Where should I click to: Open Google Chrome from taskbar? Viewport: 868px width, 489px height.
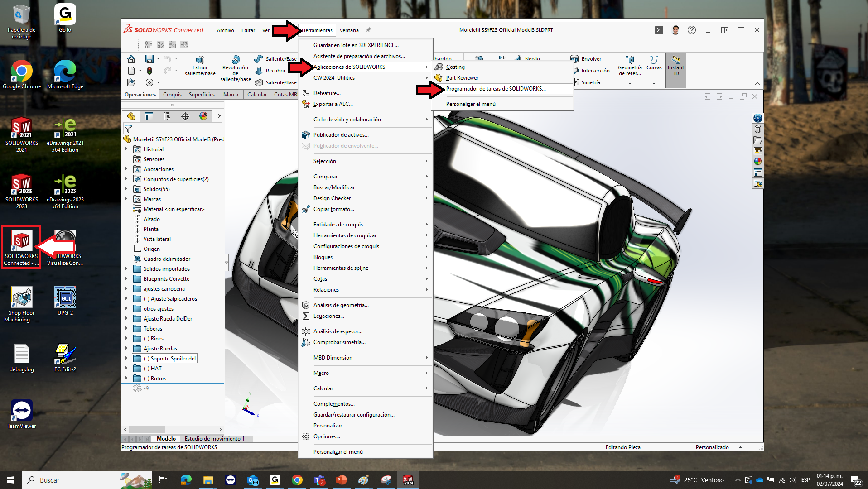[297, 480]
